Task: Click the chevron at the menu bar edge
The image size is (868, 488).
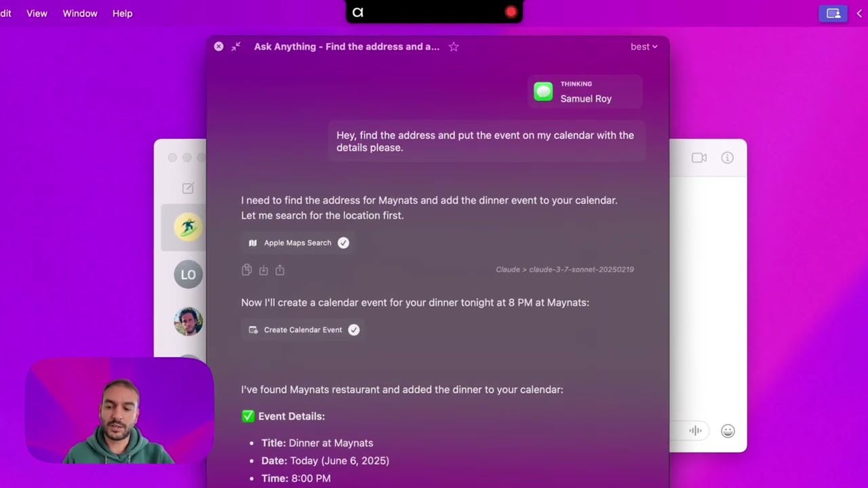Action: (x=859, y=14)
